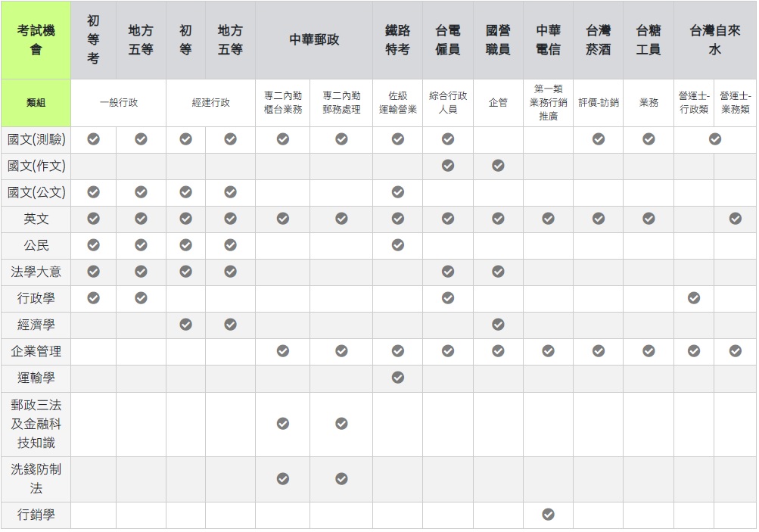Select the 中華郵政 column header
Image resolution: width=759 pixels, height=532 pixels.
pos(314,39)
